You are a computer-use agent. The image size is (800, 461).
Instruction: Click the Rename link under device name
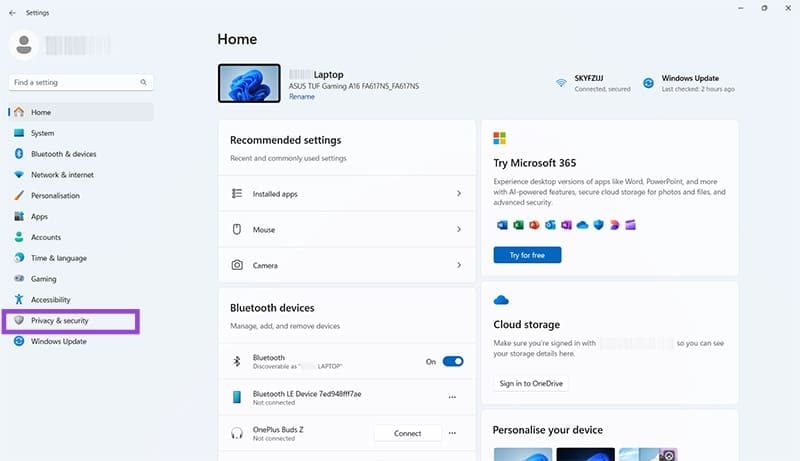pos(301,97)
